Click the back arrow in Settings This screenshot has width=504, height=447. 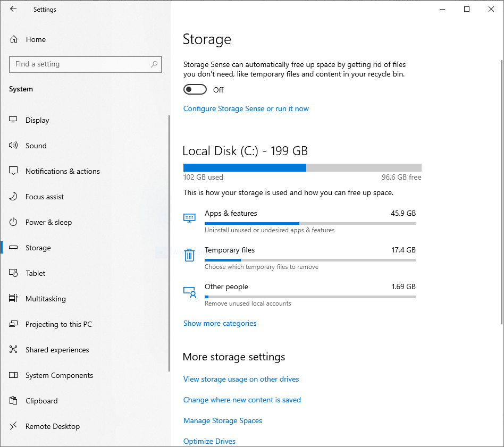[x=13, y=9]
